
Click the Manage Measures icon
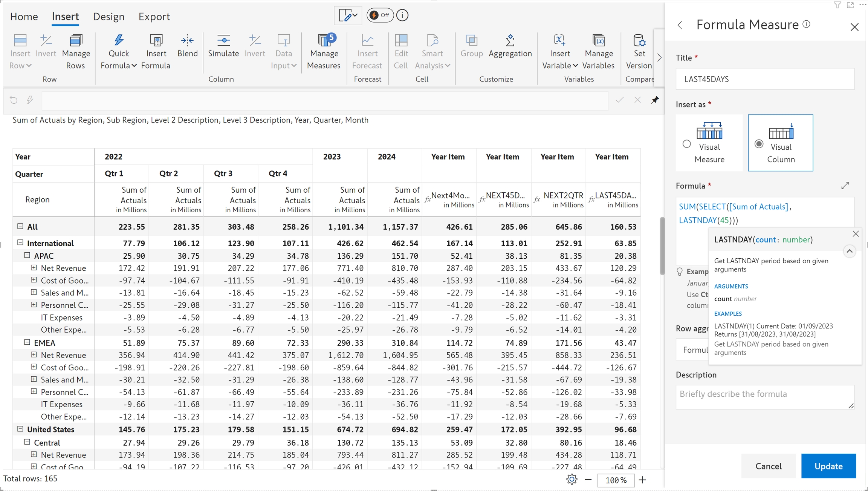pos(324,41)
